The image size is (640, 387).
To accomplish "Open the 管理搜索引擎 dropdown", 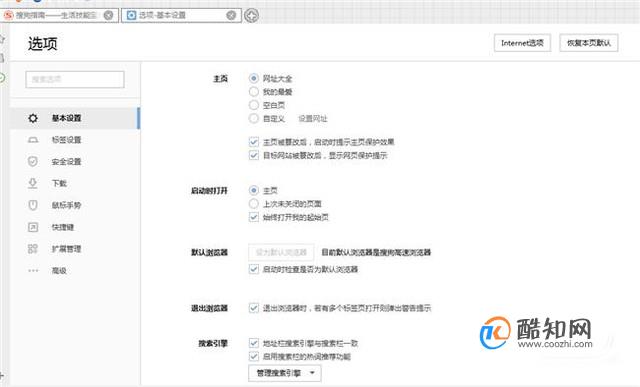I will [284, 373].
